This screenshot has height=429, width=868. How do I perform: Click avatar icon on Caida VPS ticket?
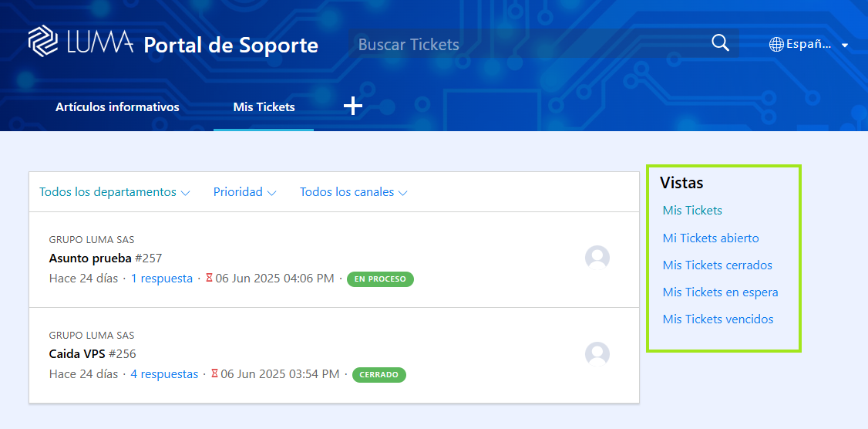pos(597,354)
